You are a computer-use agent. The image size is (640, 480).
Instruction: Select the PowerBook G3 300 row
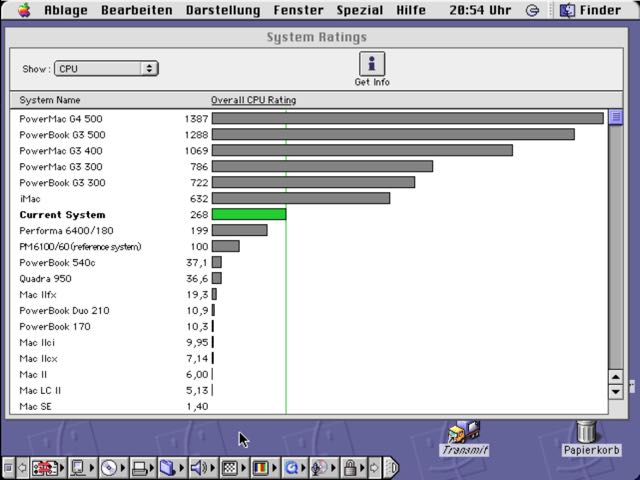[309, 182]
